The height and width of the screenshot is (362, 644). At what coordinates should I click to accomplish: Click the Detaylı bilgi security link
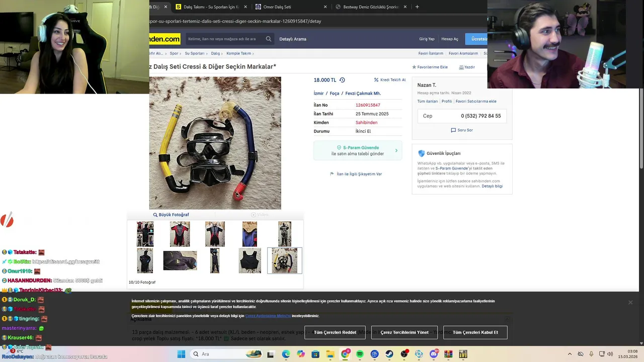click(492, 186)
